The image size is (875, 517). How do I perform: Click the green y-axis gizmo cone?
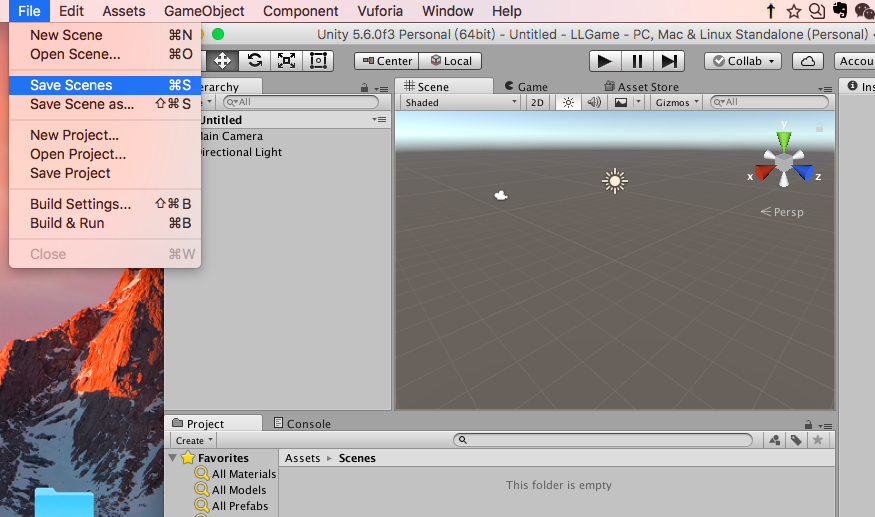pyautogui.click(x=783, y=140)
